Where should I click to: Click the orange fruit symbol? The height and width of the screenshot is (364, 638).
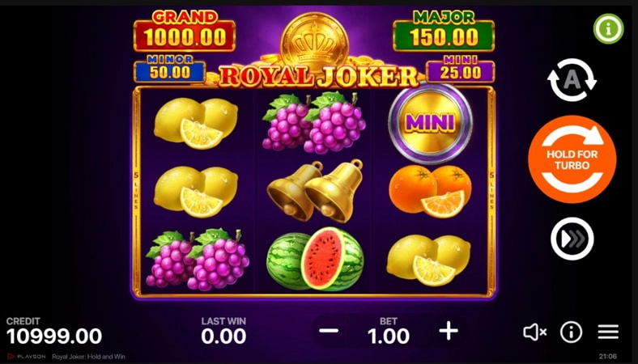[430, 190]
